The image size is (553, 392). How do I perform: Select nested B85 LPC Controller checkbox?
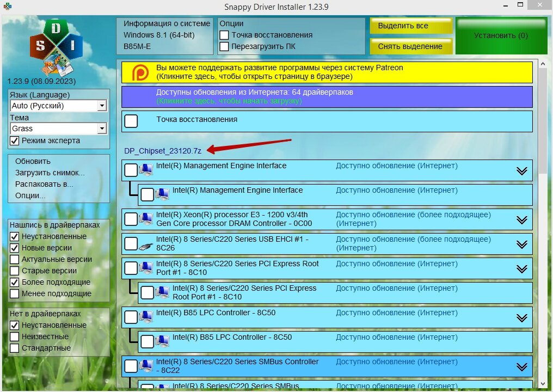pos(148,342)
